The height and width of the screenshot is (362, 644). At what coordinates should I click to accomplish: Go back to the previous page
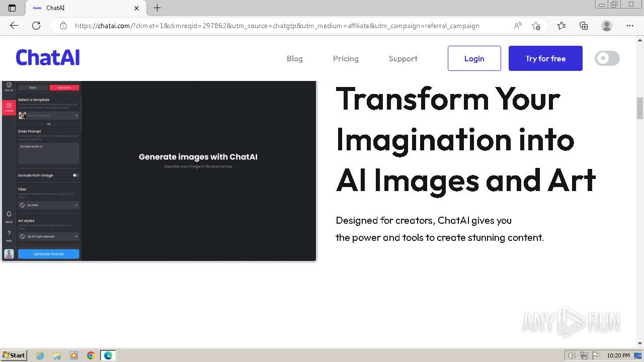coord(14,26)
